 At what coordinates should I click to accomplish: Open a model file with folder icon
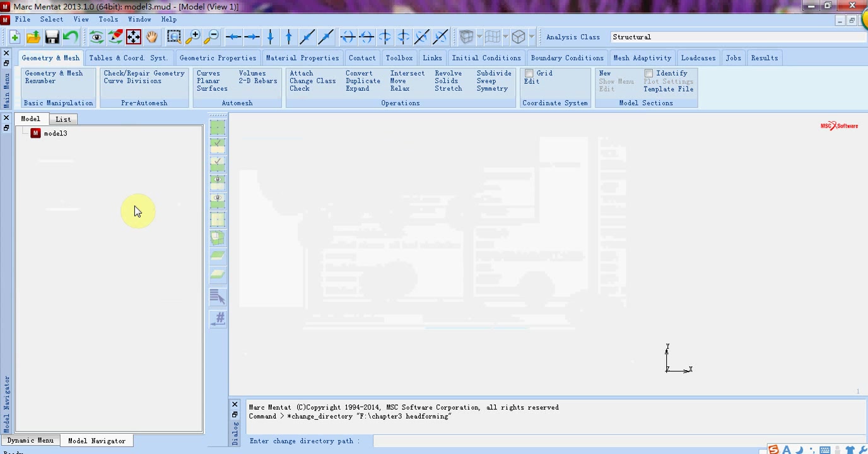point(33,37)
